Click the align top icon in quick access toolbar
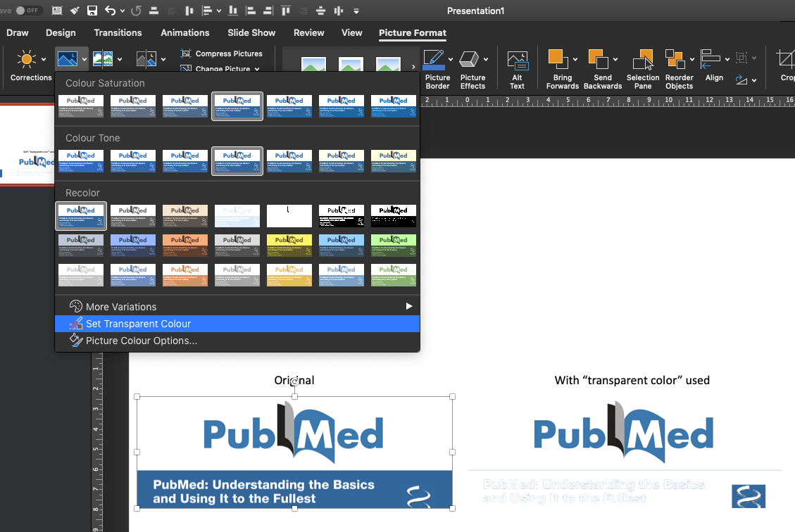This screenshot has width=795, height=532. click(x=285, y=10)
